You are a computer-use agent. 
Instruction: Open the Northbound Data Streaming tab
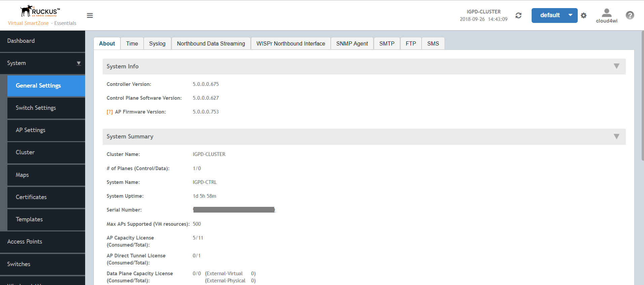point(211,43)
